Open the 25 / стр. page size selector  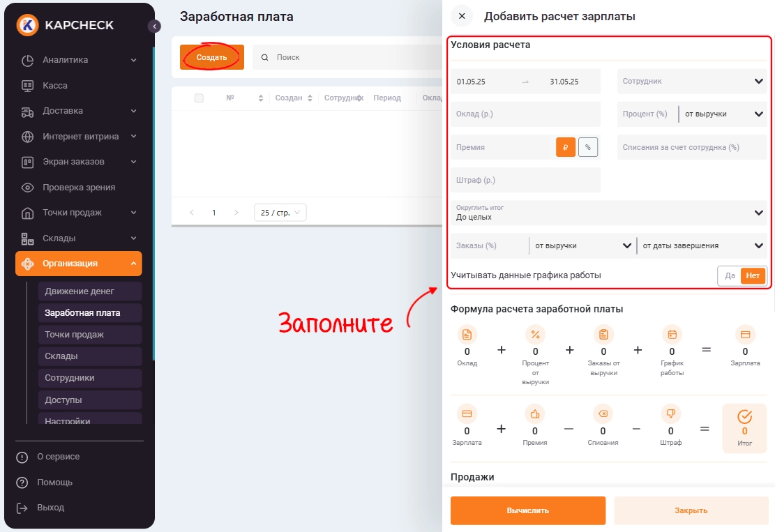click(x=280, y=213)
